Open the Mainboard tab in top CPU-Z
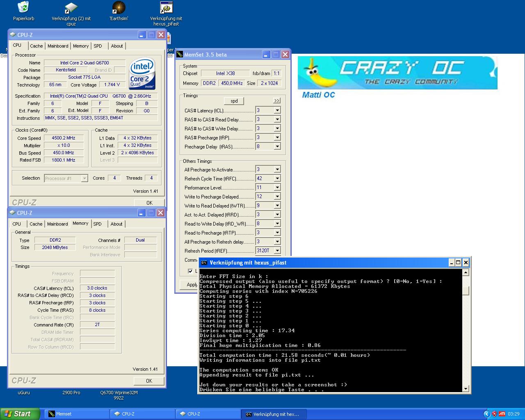This screenshot has width=525, height=420. click(x=58, y=46)
